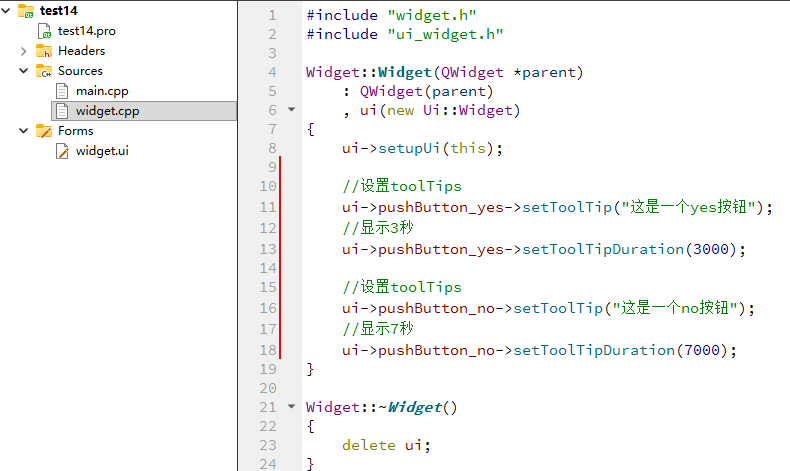
Task: Place cursor on #include "ui_widget.h"
Action: 405,34
